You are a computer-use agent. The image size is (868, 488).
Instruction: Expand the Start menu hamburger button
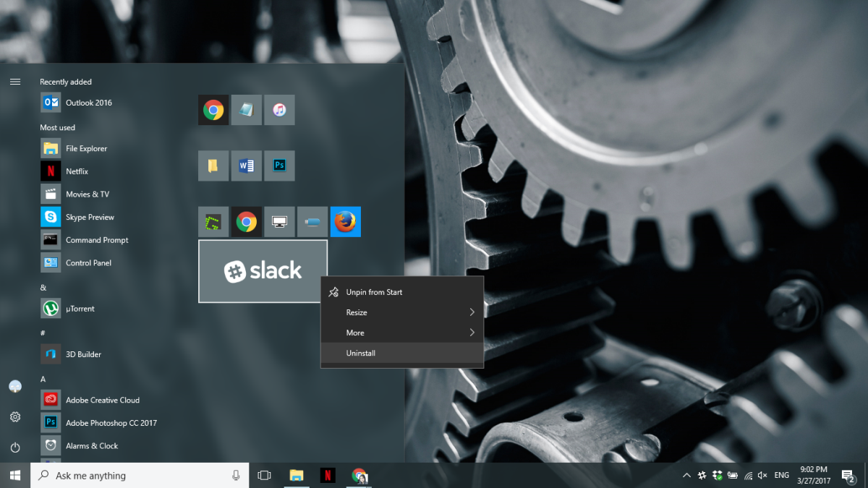click(15, 82)
